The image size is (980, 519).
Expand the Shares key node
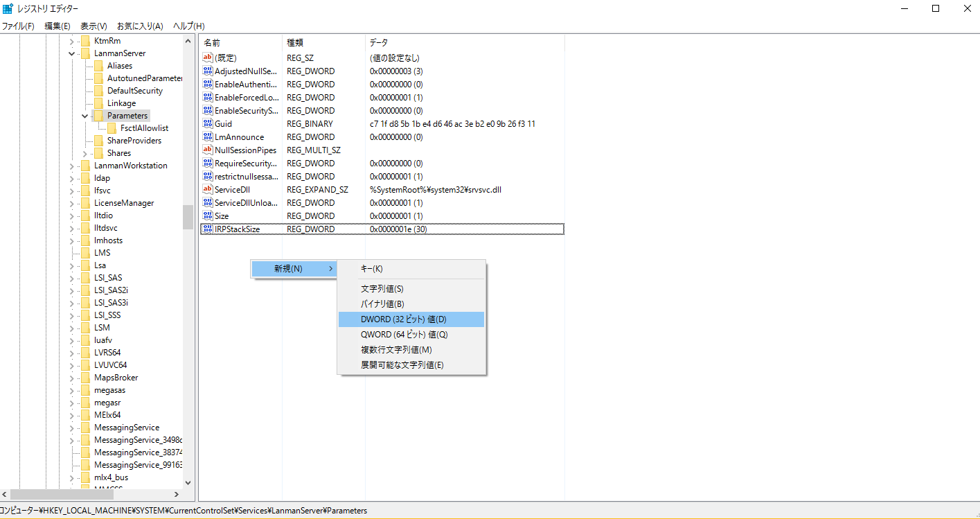click(84, 153)
